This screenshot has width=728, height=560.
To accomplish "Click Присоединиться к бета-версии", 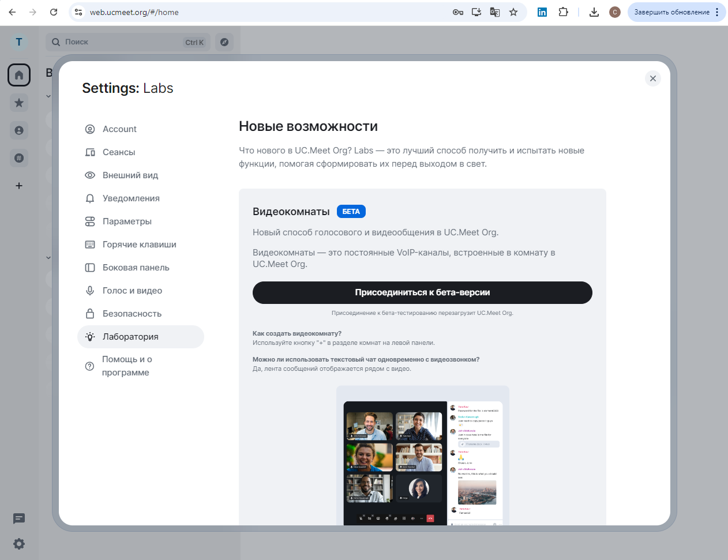I will coord(422,292).
